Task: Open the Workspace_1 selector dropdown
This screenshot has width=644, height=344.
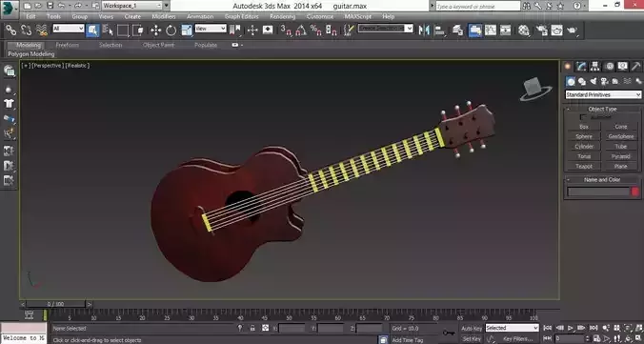Action: [131, 6]
